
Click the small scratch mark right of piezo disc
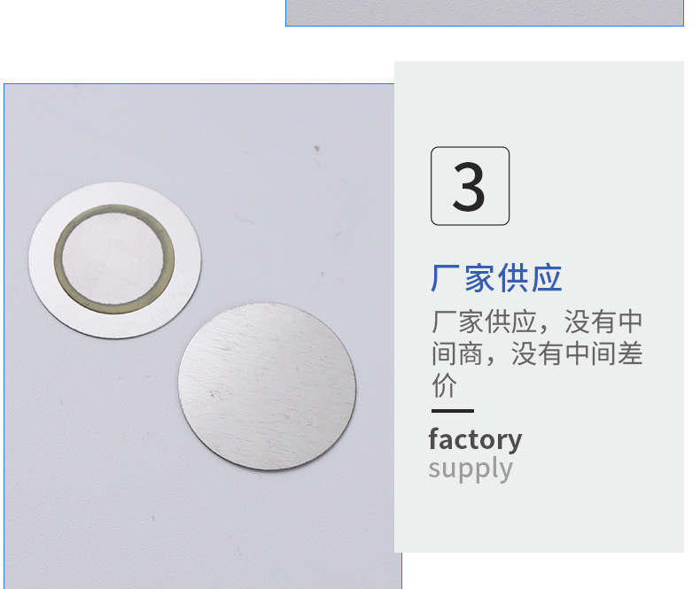(245, 219)
